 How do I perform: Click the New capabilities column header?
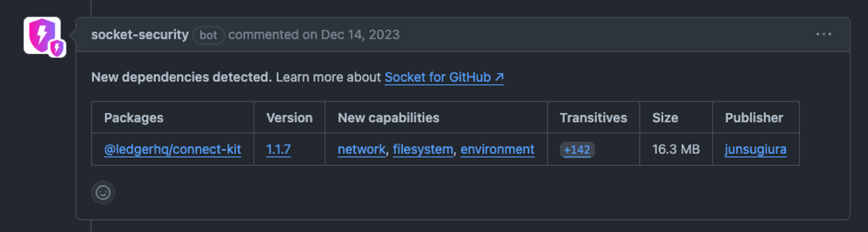[x=388, y=118]
